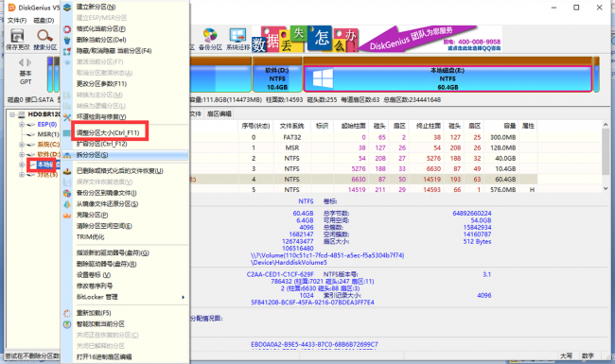Click the 系统迁移 toolbar icon
Screen dimensions: 615x364
(x=237, y=35)
